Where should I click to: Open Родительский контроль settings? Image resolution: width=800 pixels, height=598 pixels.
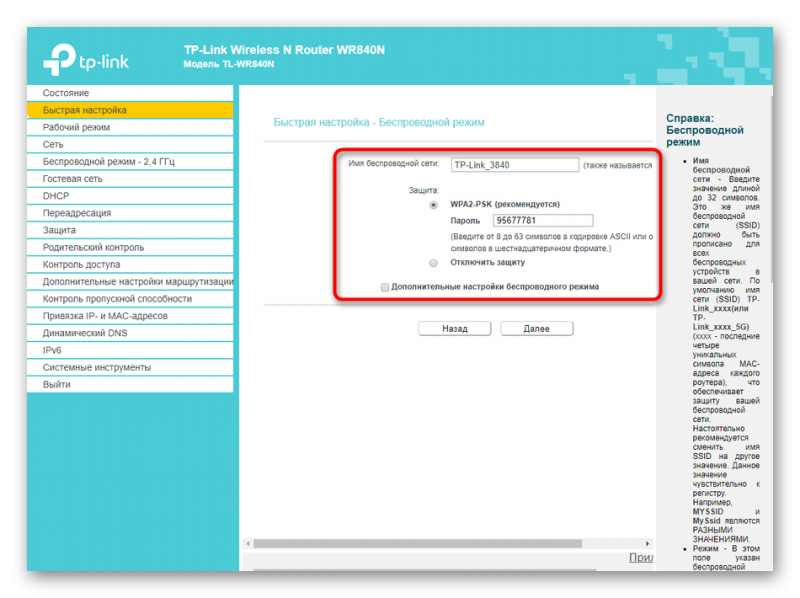click(130, 247)
